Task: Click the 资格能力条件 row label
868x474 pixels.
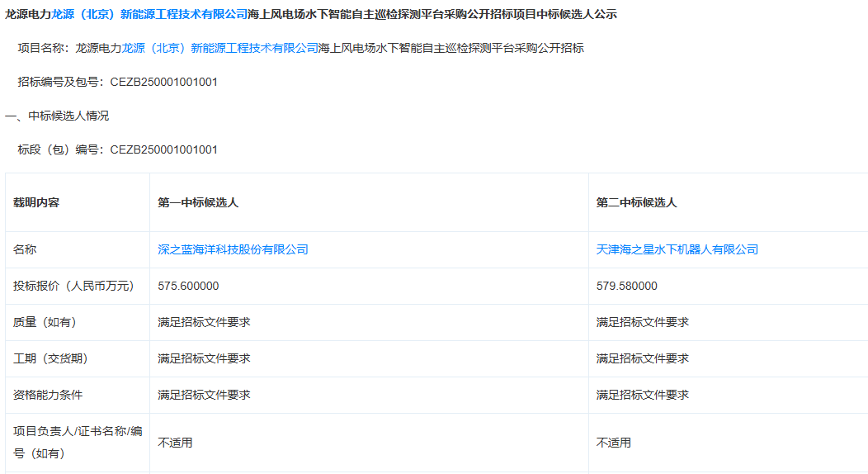Action: [48, 395]
